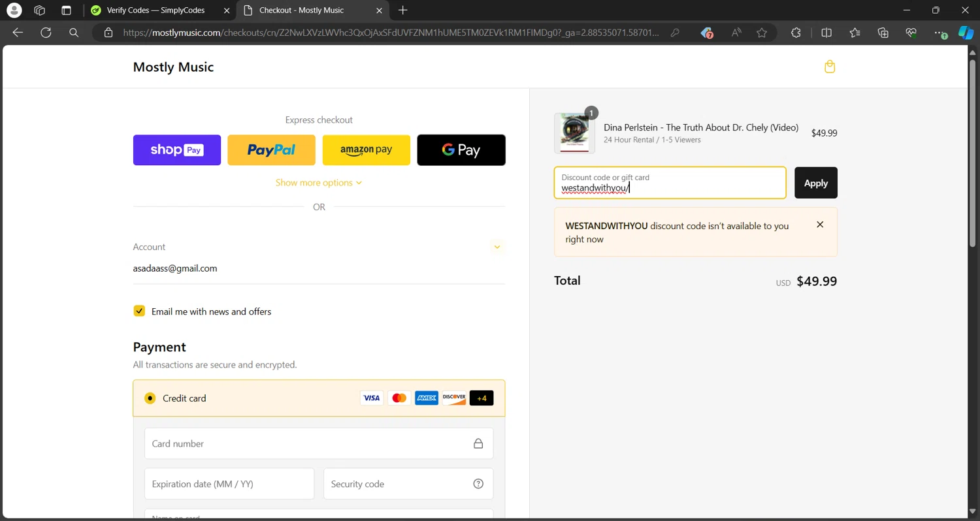Click the Security code input field
The height and width of the screenshot is (521, 980).
(408, 484)
